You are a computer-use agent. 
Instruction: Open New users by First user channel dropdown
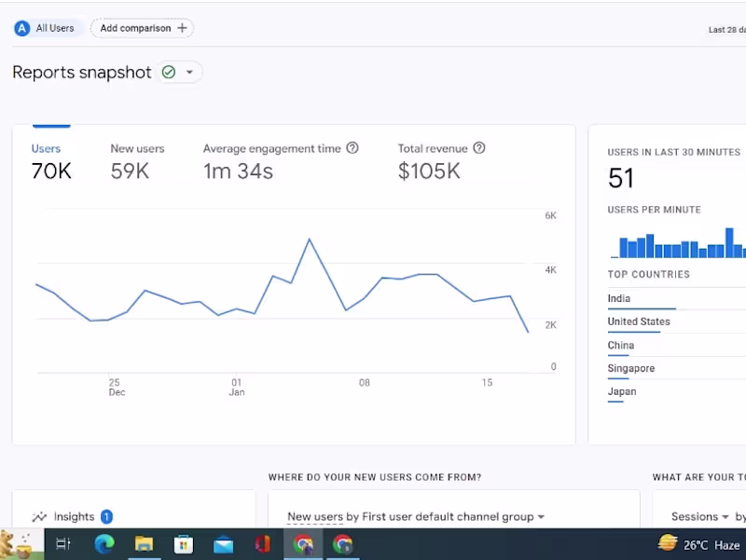click(x=416, y=516)
